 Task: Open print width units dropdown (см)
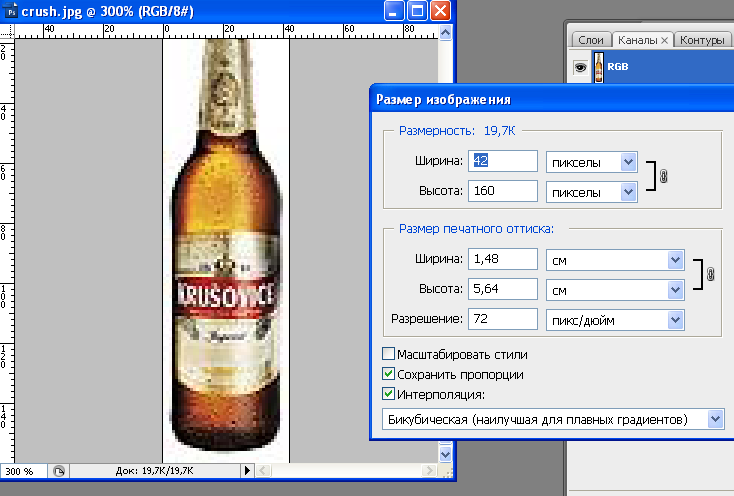[615, 260]
